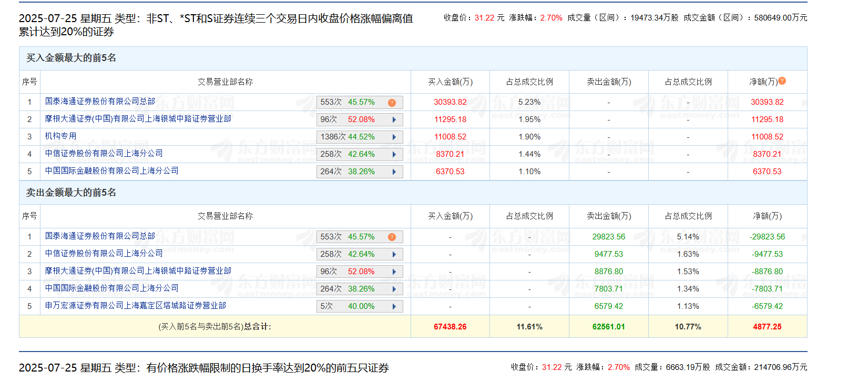Open 摩根大通证券 上海银城中路 link in buy list
The width and height of the screenshot is (868, 381).
[138, 119]
